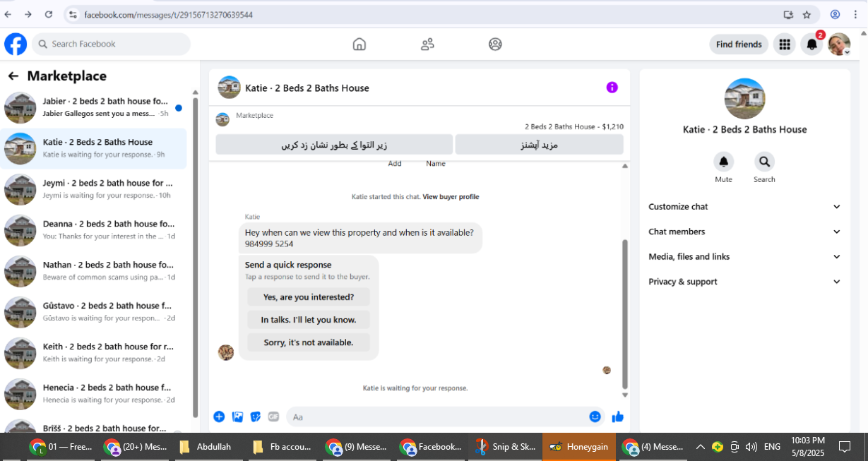
Task: Open volume control in system tray
Action: pyautogui.click(x=751, y=447)
